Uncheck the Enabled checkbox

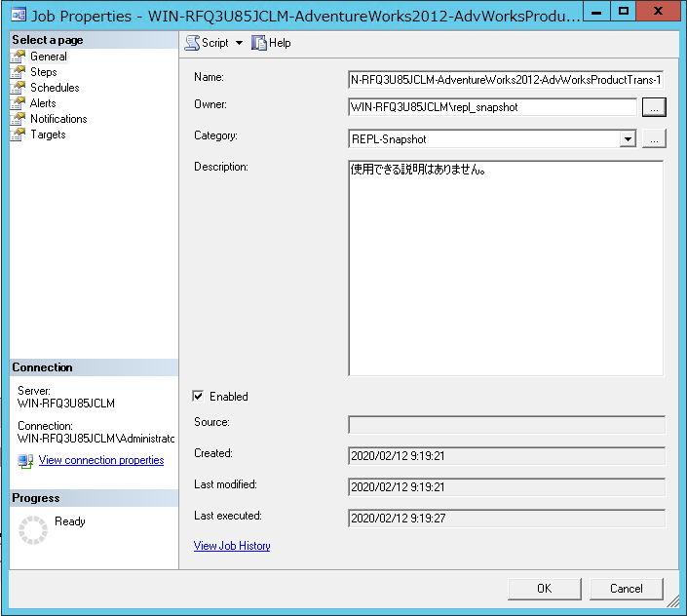point(198,396)
